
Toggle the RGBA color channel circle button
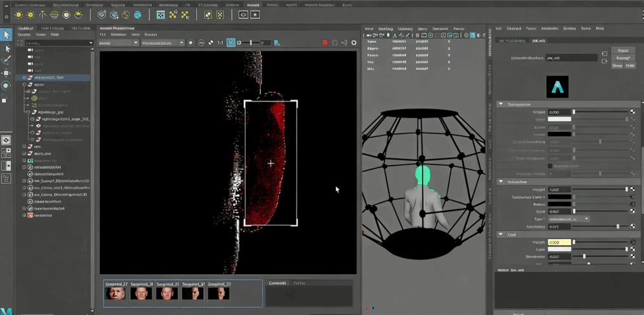pos(191,43)
